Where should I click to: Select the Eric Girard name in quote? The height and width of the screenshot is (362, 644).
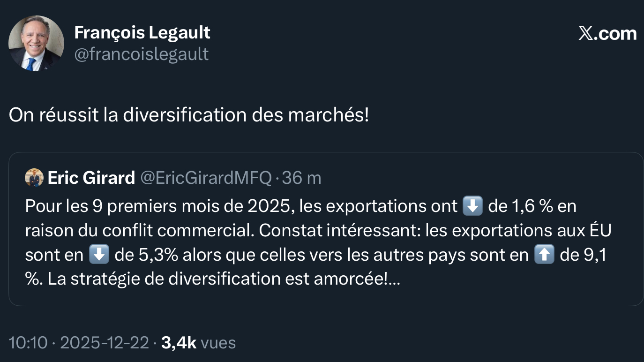click(91, 178)
